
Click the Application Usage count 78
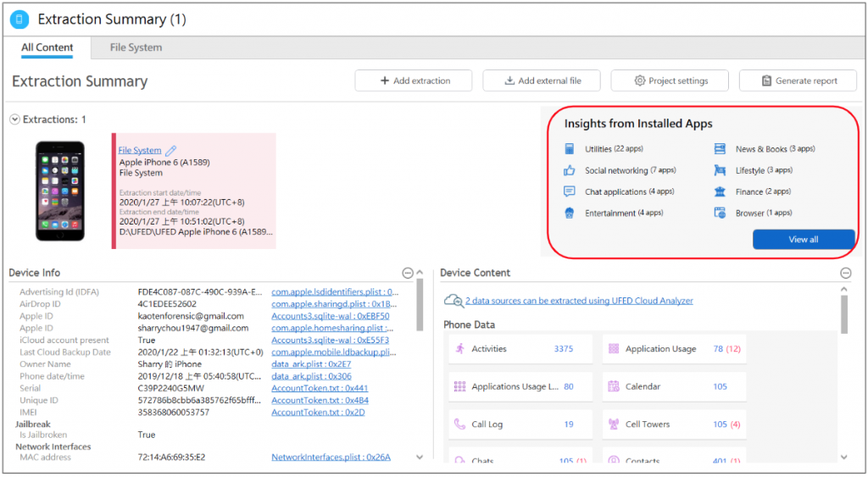click(x=718, y=348)
